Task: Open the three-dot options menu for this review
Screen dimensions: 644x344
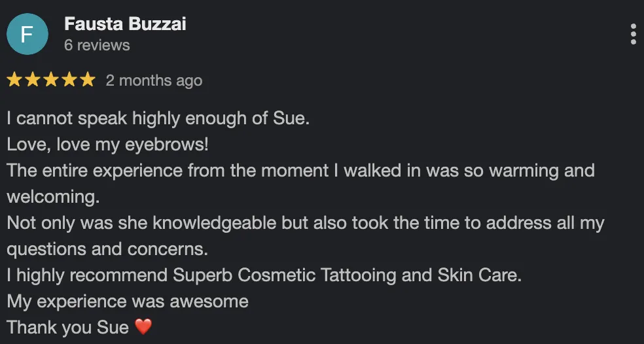Action: [x=633, y=34]
